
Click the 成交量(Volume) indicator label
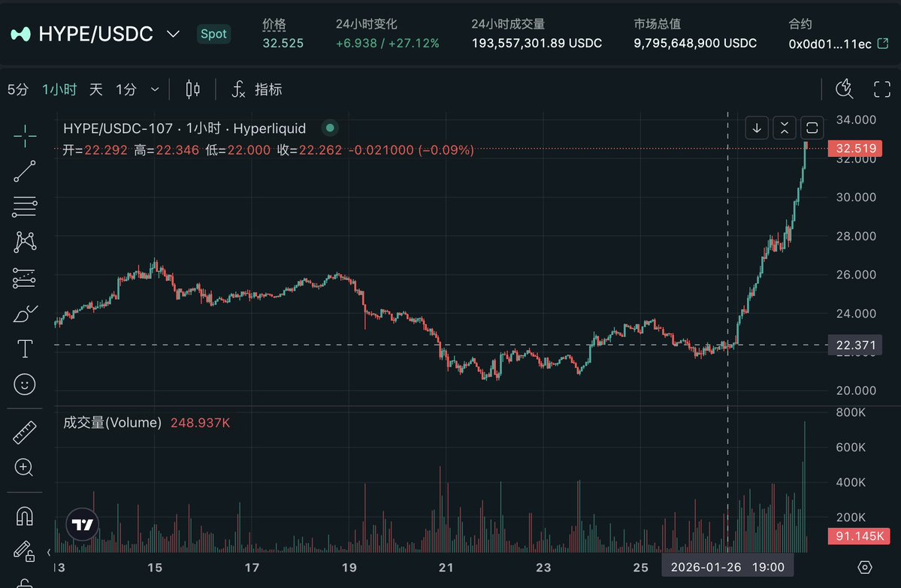click(x=112, y=423)
